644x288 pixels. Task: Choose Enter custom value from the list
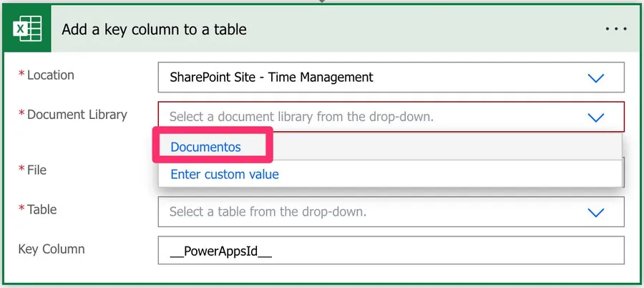click(x=225, y=174)
